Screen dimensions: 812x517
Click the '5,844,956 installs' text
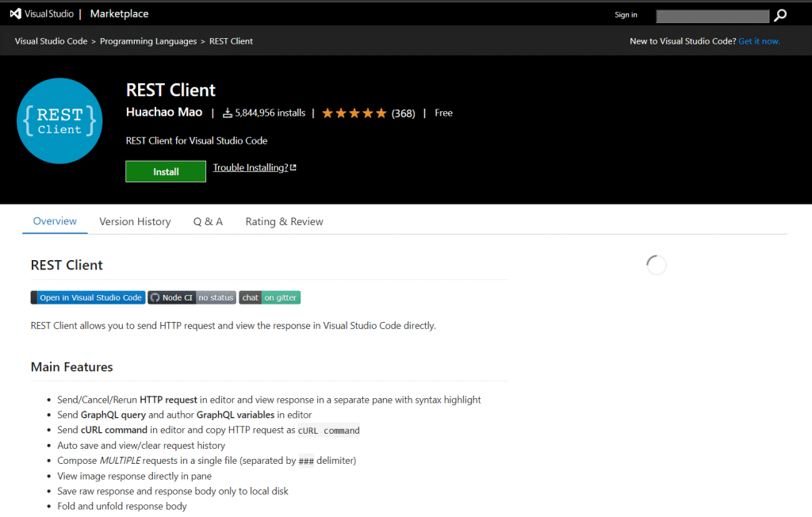click(x=270, y=113)
